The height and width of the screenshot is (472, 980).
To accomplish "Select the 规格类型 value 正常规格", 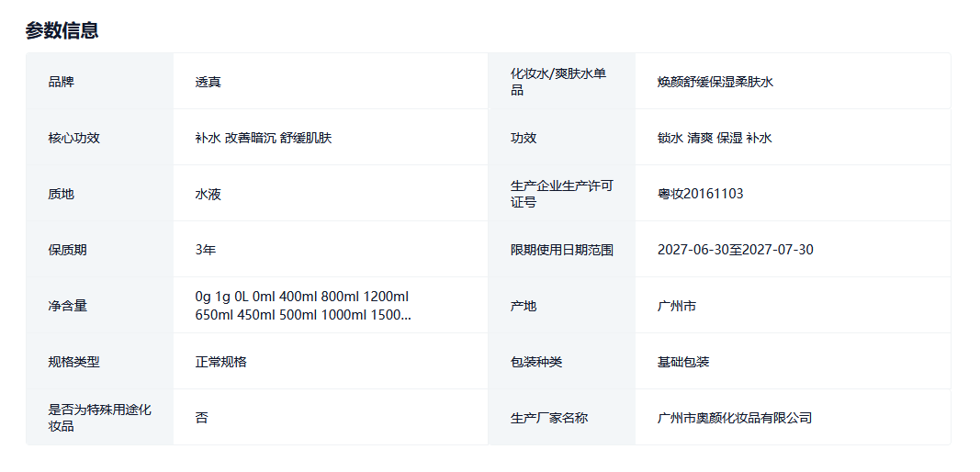I will tap(221, 362).
